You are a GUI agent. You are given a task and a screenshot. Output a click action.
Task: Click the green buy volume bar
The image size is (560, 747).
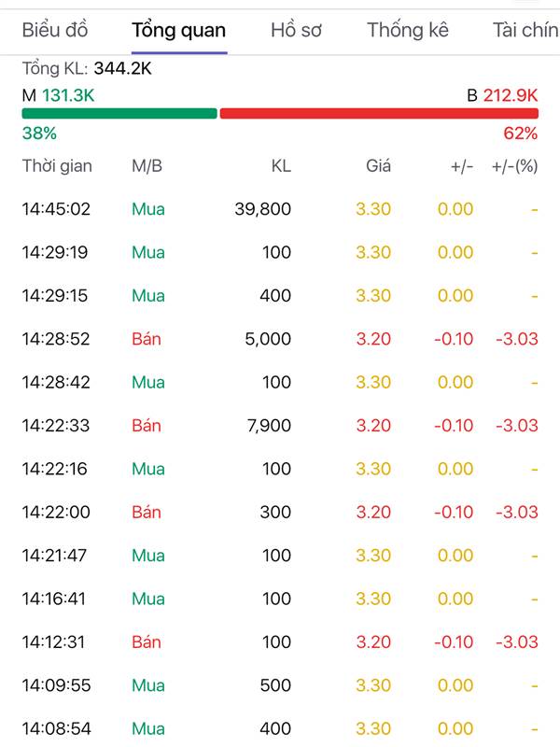tap(119, 113)
